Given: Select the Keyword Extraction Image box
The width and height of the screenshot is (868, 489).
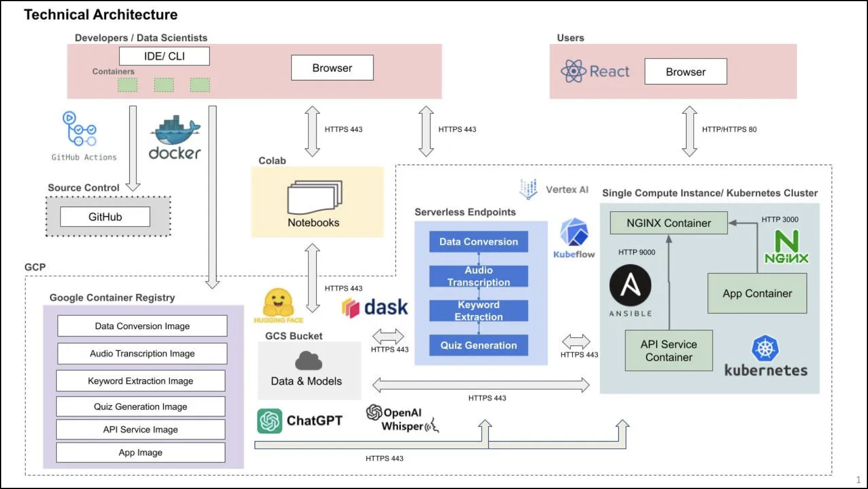Looking at the screenshot, I should (140, 381).
